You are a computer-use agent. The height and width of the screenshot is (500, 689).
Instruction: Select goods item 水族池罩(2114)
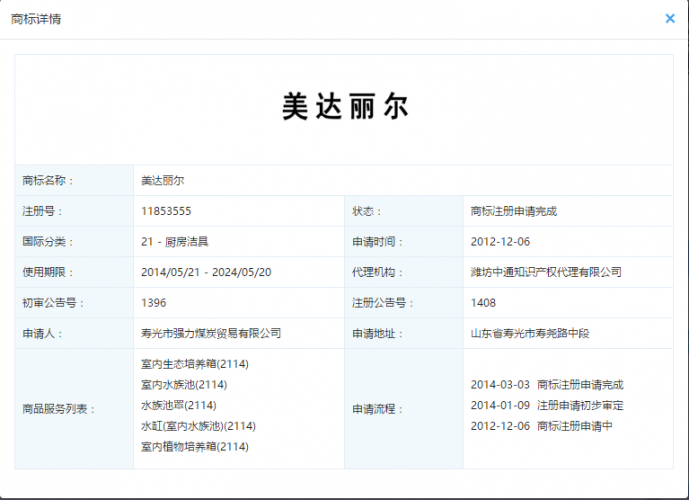coord(179,406)
